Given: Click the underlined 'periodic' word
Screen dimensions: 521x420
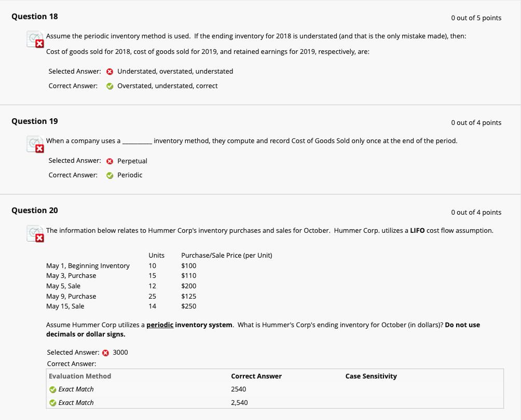Looking at the screenshot, I should coord(160,325).
